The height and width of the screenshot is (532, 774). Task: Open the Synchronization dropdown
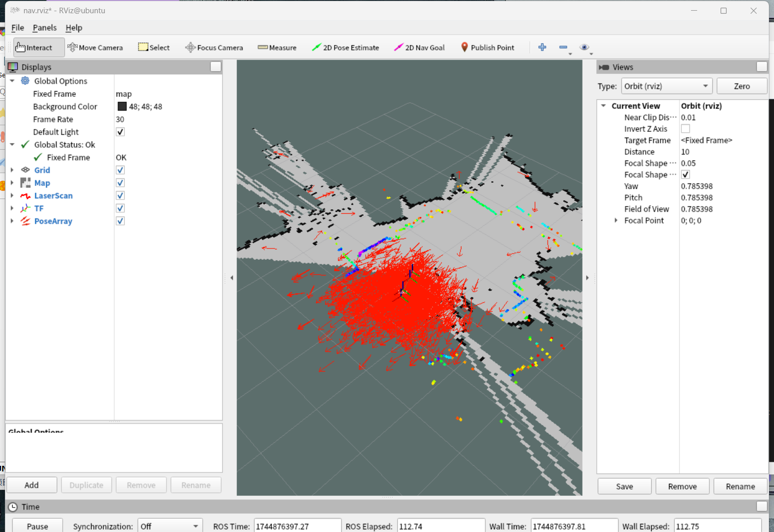pos(170,526)
